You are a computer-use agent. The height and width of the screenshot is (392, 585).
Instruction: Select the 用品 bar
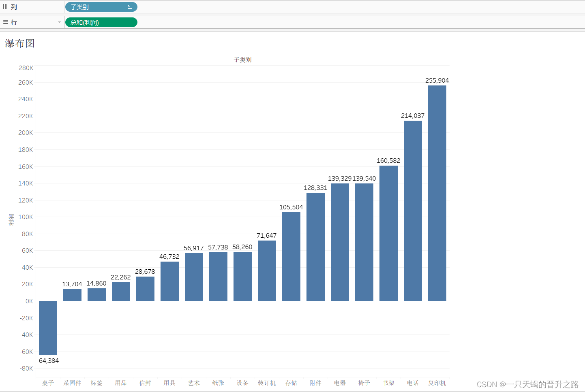click(121, 292)
